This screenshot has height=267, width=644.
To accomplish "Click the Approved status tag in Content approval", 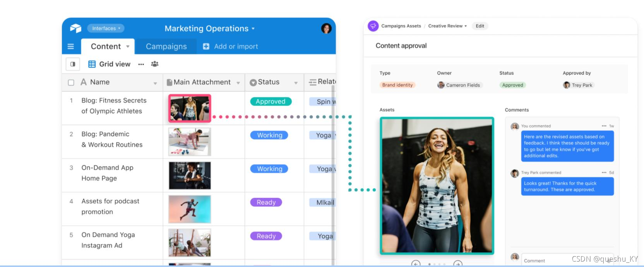I will [512, 85].
